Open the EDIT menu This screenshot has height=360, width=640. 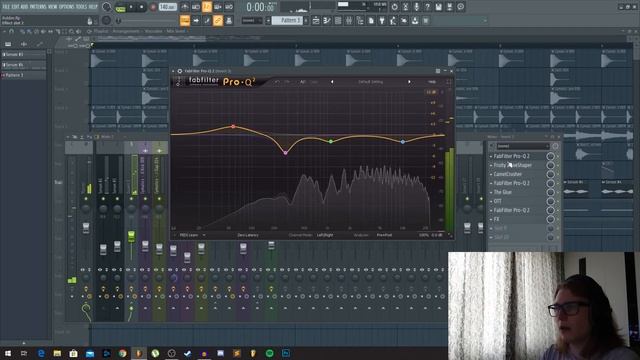tap(15, 7)
